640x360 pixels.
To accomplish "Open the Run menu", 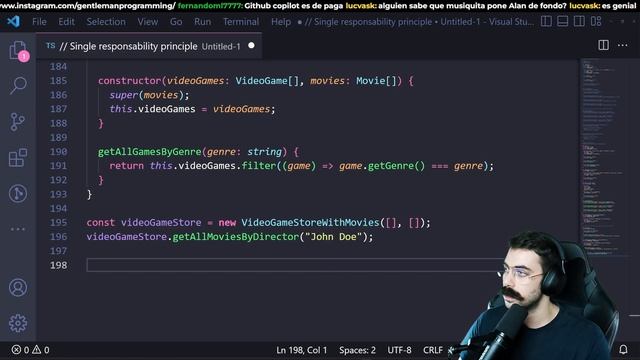I will 202,22.
